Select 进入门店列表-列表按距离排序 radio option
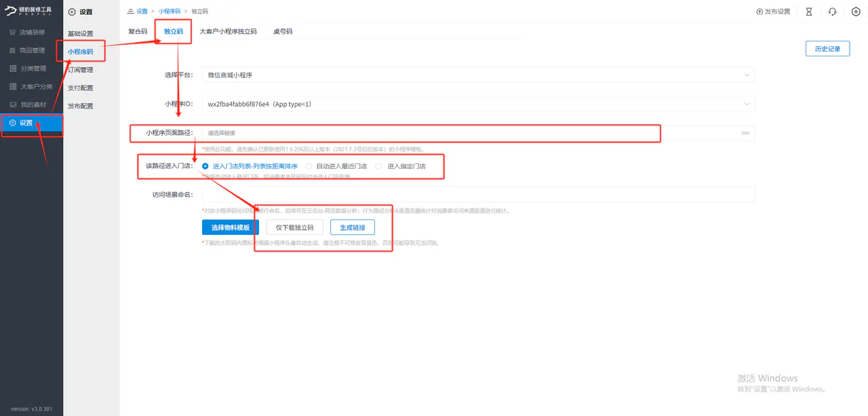The image size is (868, 416). point(250,166)
